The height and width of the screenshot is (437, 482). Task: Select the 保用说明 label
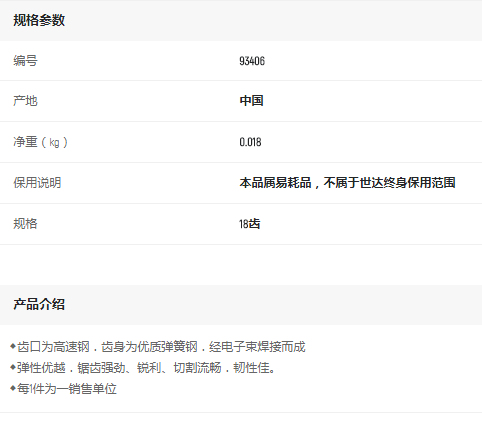tap(37, 183)
